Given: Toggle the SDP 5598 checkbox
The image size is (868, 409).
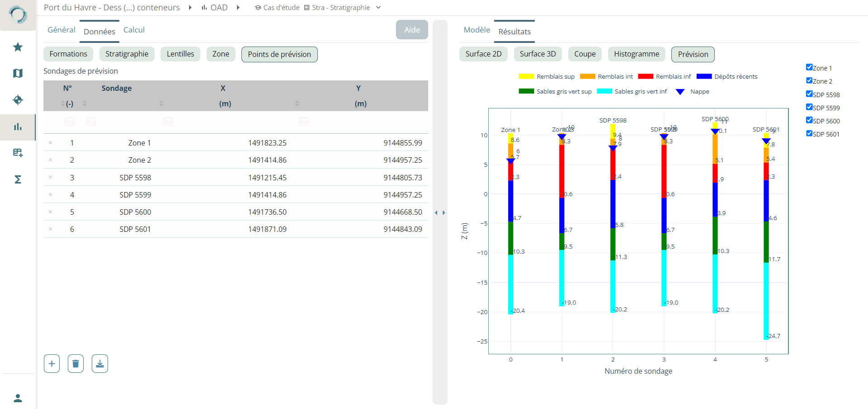Looking at the screenshot, I should pos(809,94).
